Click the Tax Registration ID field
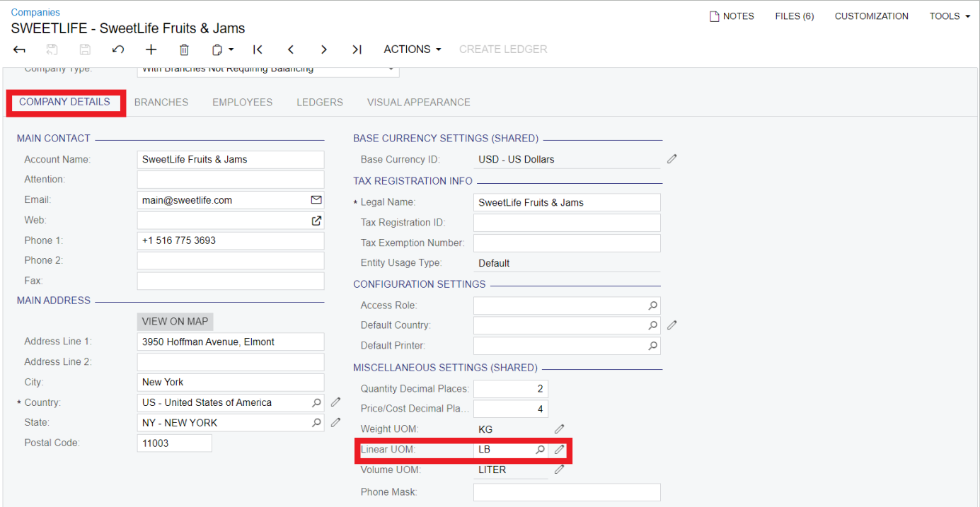The width and height of the screenshot is (980, 507). [x=566, y=223]
